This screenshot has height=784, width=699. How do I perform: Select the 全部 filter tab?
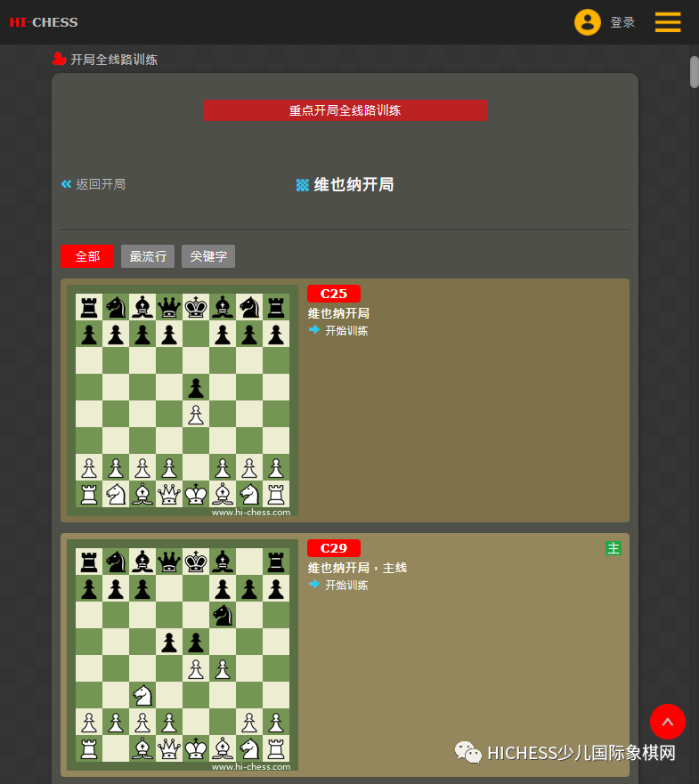pyautogui.click(x=87, y=256)
